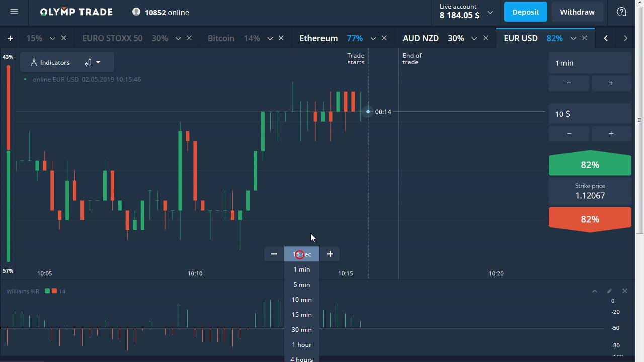Click the red Williams %R color swatch
The image size is (644, 362).
(x=54, y=291)
